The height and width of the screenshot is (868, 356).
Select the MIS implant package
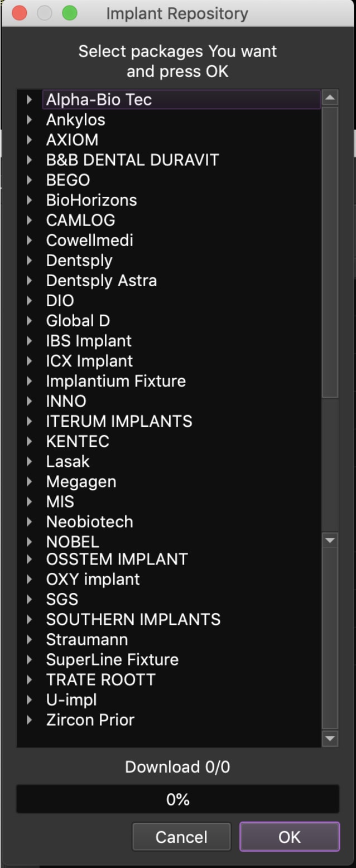[x=60, y=501]
